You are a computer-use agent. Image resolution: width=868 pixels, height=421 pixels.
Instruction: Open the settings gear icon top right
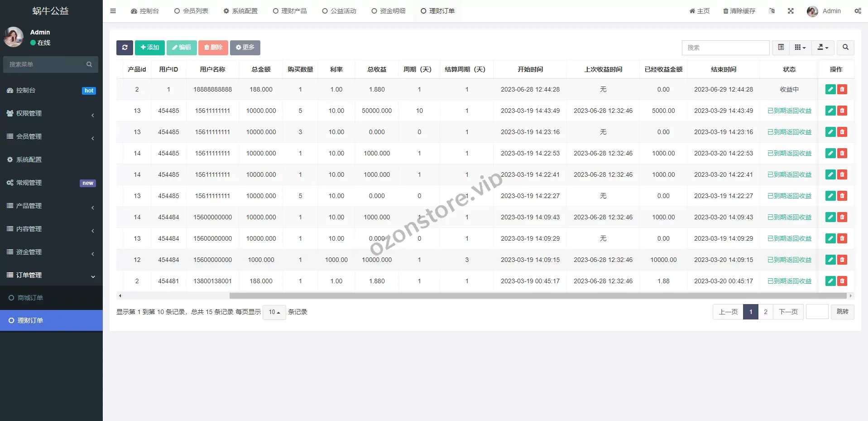pyautogui.click(x=858, y=10)
